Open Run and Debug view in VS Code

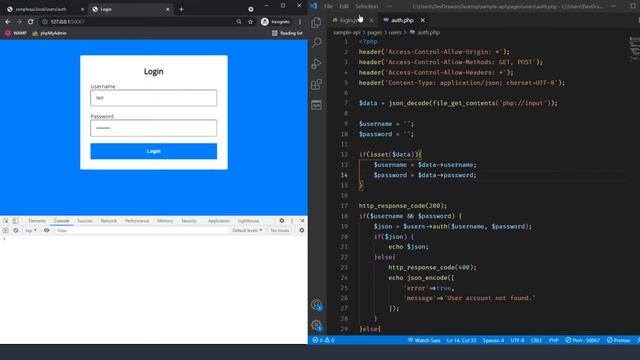click(x=316, y=63)
